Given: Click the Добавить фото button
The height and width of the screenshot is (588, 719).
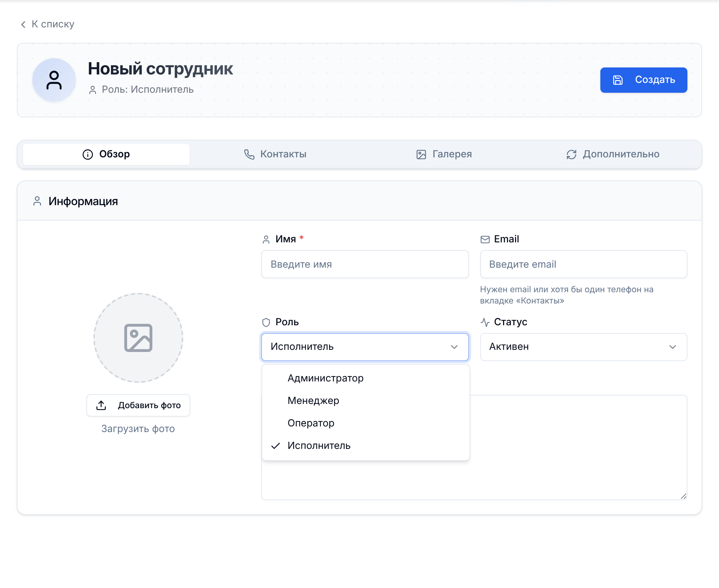Looking at the screenshot, I should pos(138,405).
